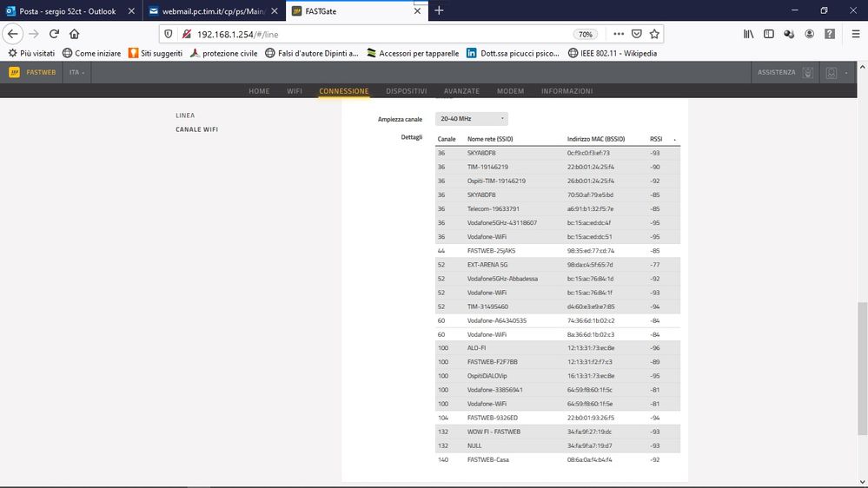Screen dimensions: 868x488
Task: Open Ampiezza canale 20-40 MHz dropdown
Action: [x=472, y=118]
